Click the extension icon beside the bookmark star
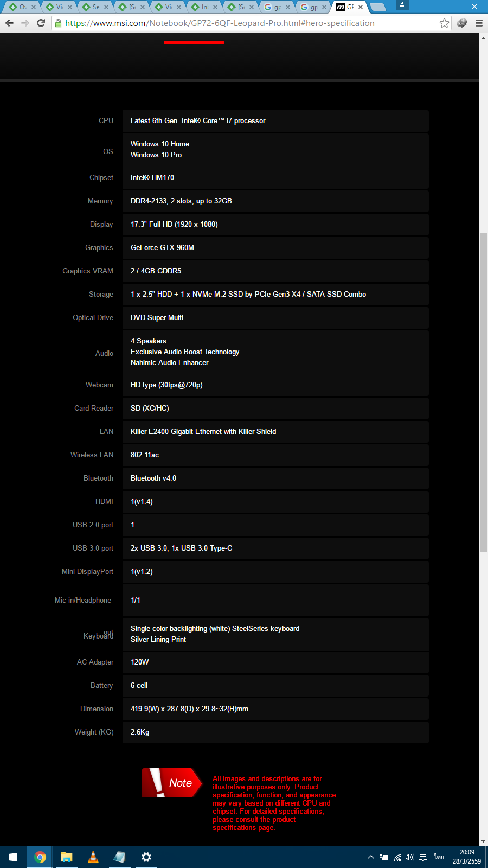Screen dimensions: 488x868 click(462, 23)
